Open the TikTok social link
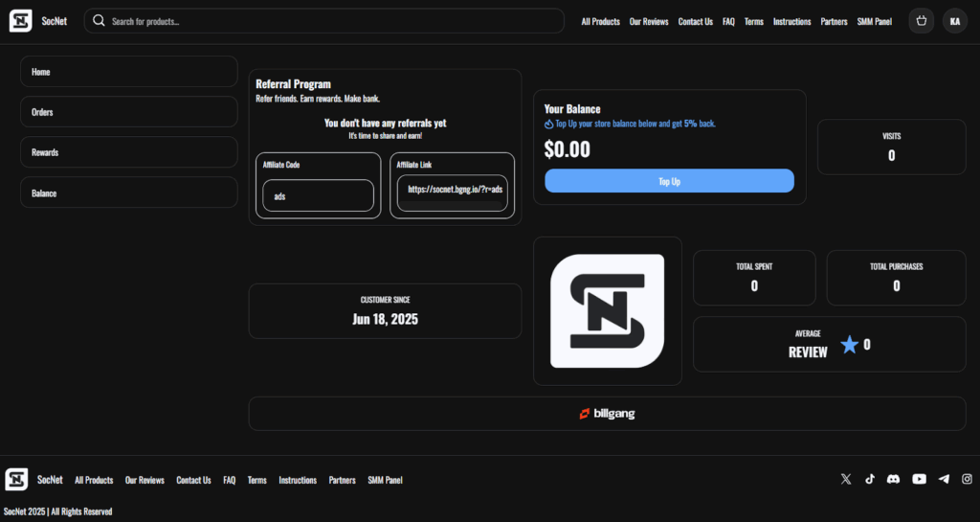Screen dimensions: 980x522 [x=870, y=479]
